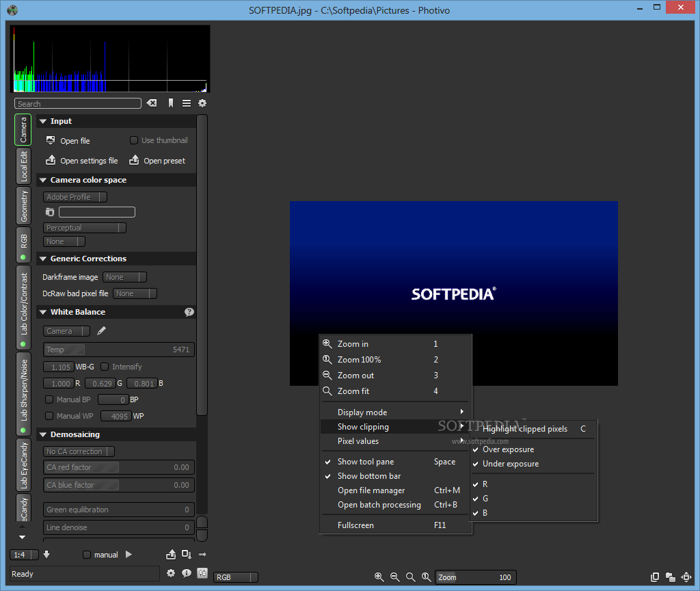Click the Open preset icon
The width and height of the screenshot is (700, 591).
pyautogui.click(x=134, y=160)
